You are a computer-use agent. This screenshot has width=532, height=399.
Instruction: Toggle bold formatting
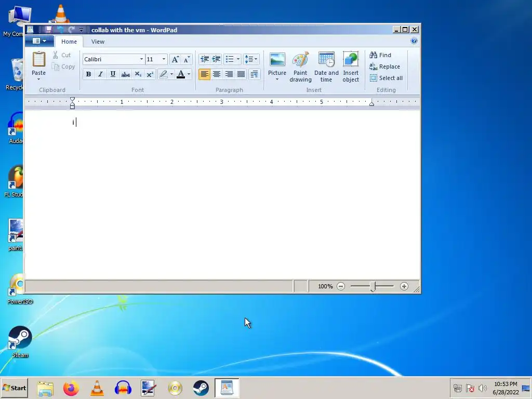click(88, 74)
